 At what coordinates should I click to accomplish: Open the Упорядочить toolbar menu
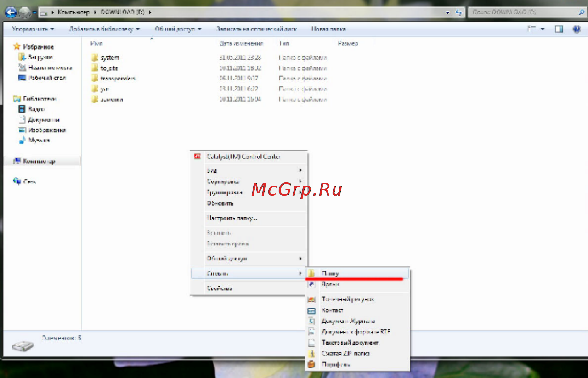point(33,29)
